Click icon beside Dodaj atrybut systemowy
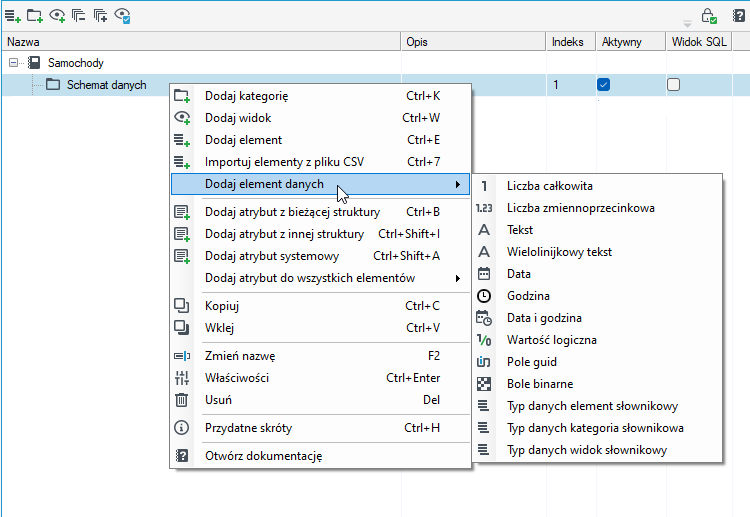Image resolution: width=750 pixels, height=517 pixels. [x=182, y=256]
